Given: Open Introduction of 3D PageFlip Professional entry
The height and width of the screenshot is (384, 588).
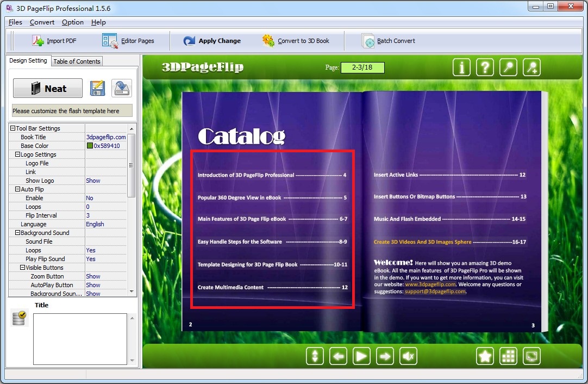Looking at the screenshot, I should point(272,175).
